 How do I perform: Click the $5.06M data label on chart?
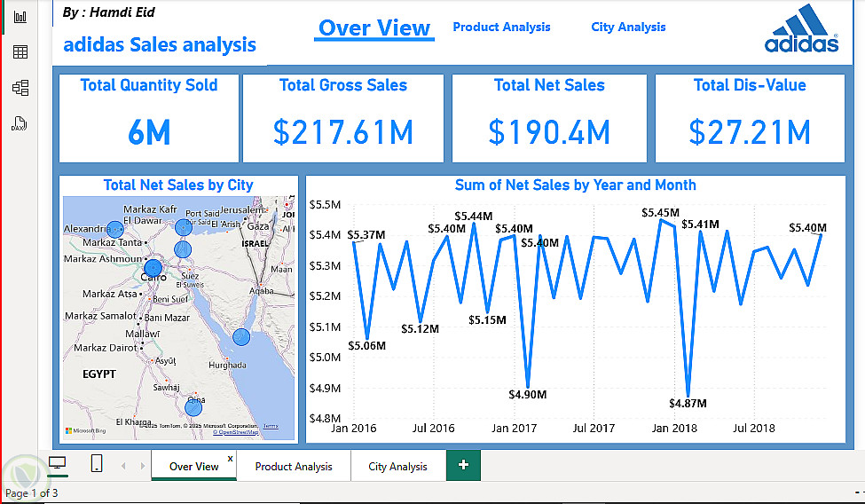(367, 345)
